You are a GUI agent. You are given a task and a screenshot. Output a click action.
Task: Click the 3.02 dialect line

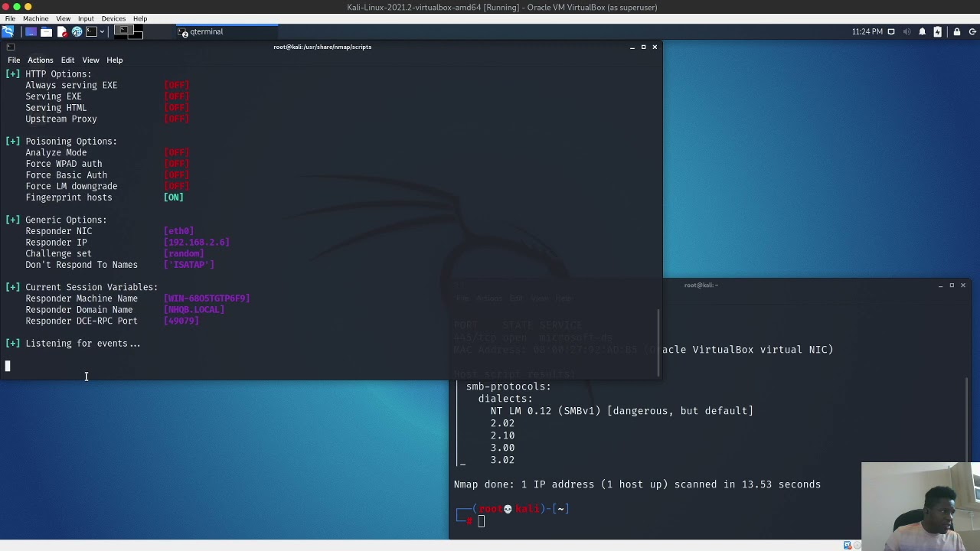point(502,460)
